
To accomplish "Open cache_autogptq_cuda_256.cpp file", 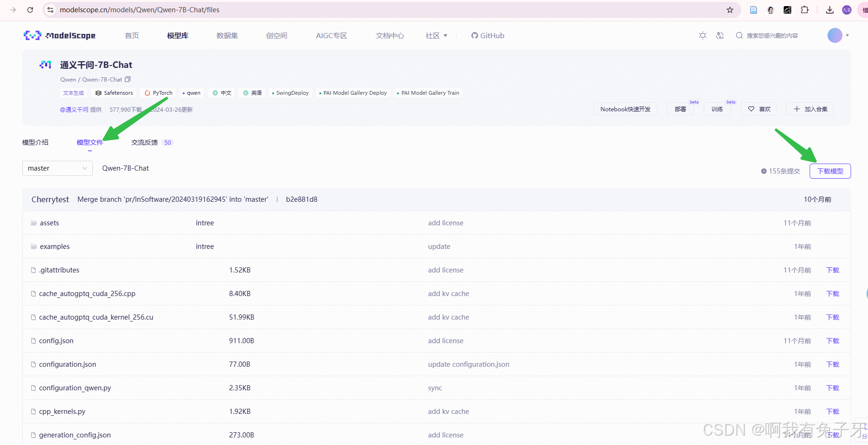I will tap(87, 294).
